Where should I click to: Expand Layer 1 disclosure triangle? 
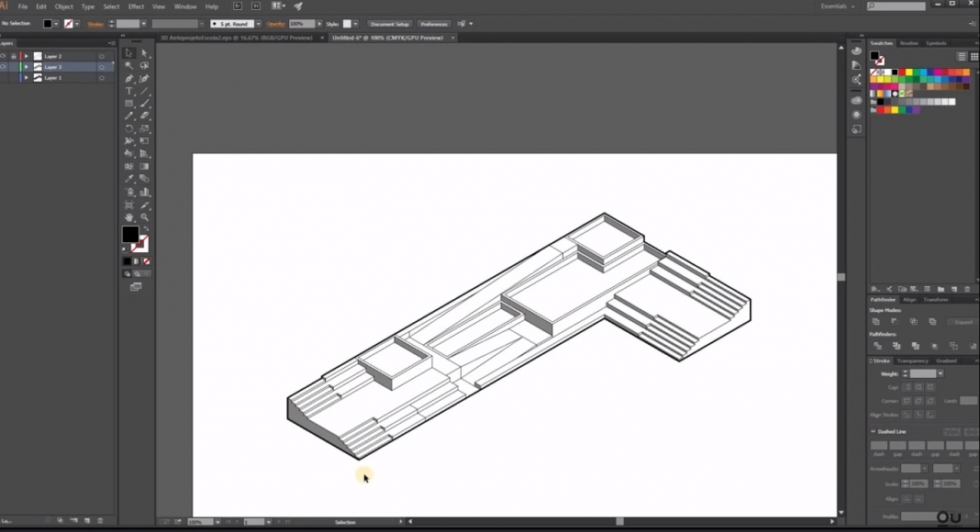pos(26,78)
